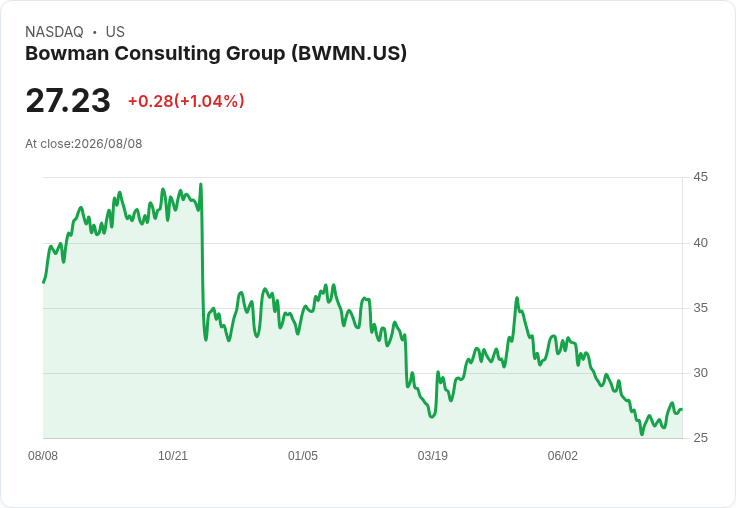Click the 45 price axis label
736x508 pixels.
pos(700,177)
